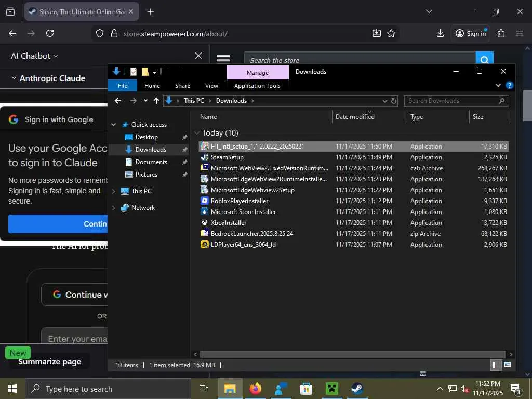The image size is (532, 399).
Task: Open AI Chatbot provider dropdown
Action: click(34, 56)
